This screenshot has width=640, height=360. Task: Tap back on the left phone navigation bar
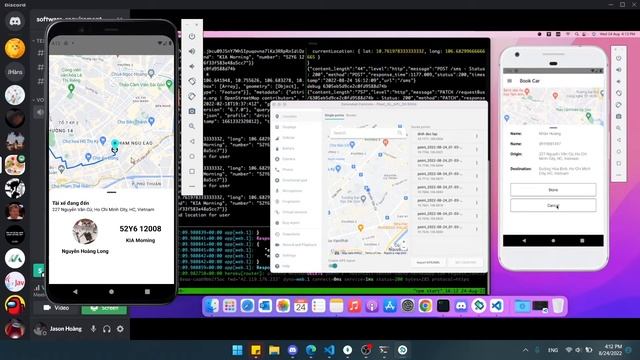pyautogui.click(x=75, y=292)
